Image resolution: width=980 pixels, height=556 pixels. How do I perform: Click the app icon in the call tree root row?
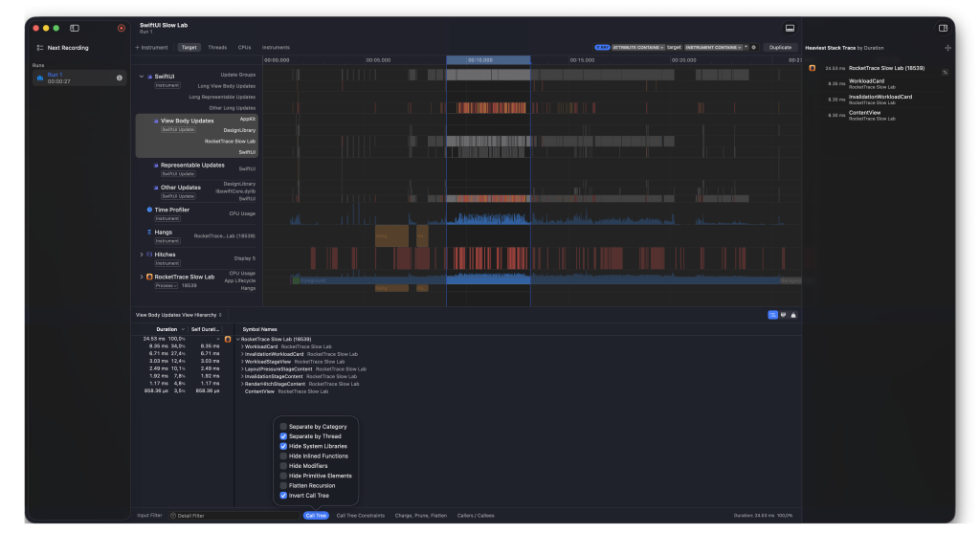click(x=228, y=339)
